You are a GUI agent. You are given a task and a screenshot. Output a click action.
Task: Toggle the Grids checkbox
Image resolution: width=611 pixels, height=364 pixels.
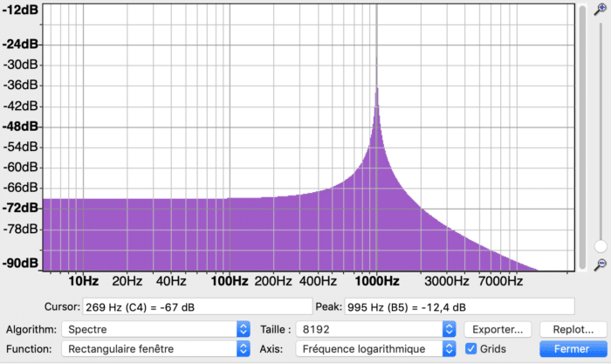point(470,348)
